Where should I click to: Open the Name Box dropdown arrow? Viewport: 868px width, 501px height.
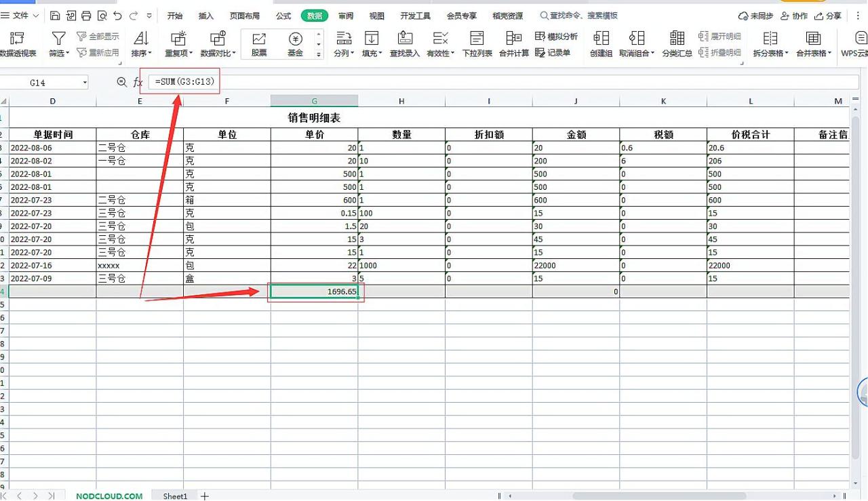click(85, 83)
